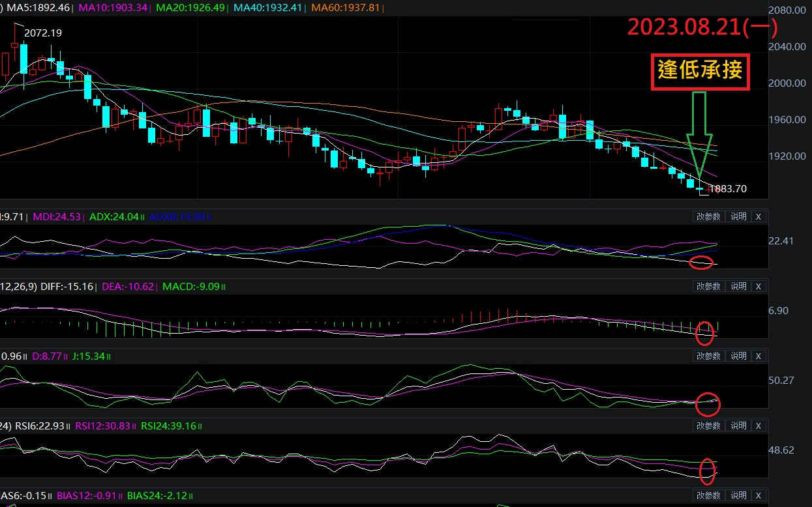Select the orange MA60:1937.81 label

pyautogui.click(x=344, y=7)
